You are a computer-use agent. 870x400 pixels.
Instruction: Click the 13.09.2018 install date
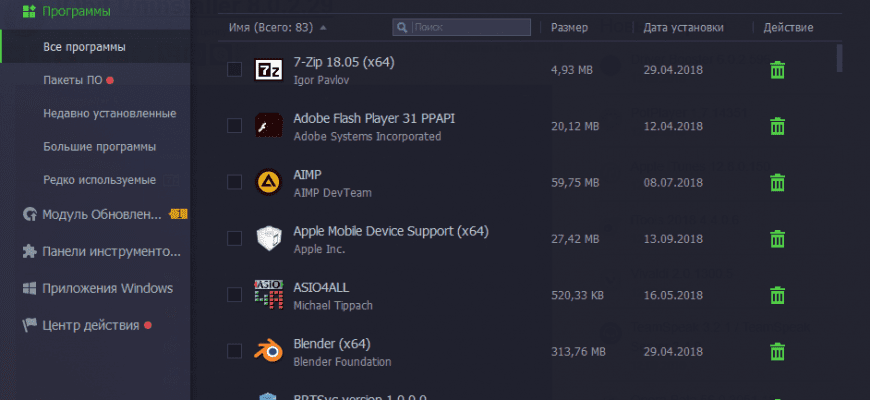tap(673, 239)
